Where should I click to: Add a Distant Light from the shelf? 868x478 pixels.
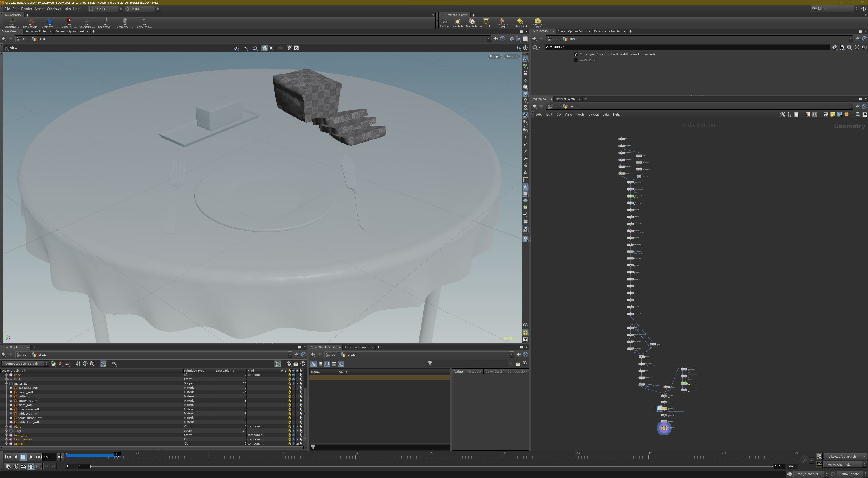[520, 23]
